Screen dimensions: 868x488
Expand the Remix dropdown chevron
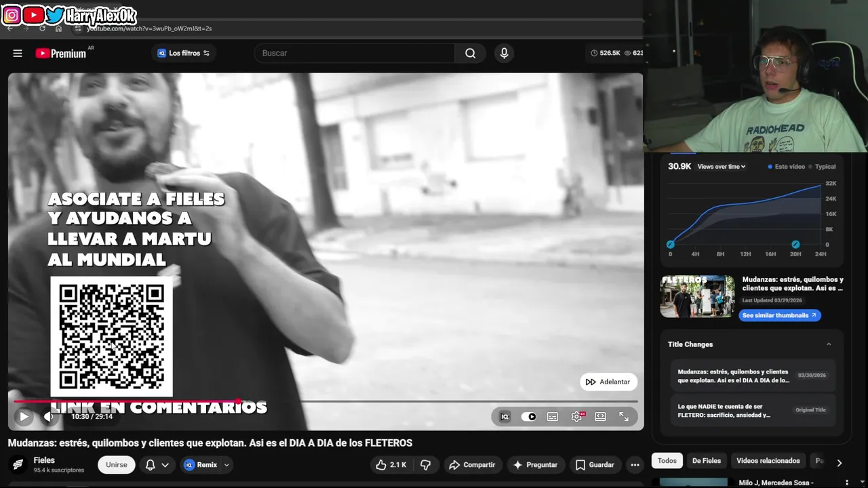click(x=226, y=465)
